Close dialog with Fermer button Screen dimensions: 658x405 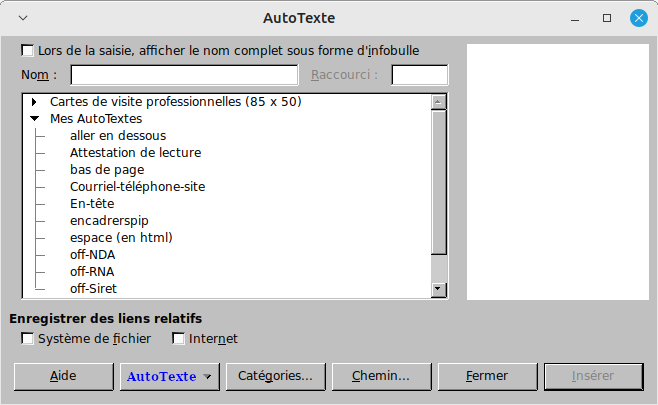[486, 376]
